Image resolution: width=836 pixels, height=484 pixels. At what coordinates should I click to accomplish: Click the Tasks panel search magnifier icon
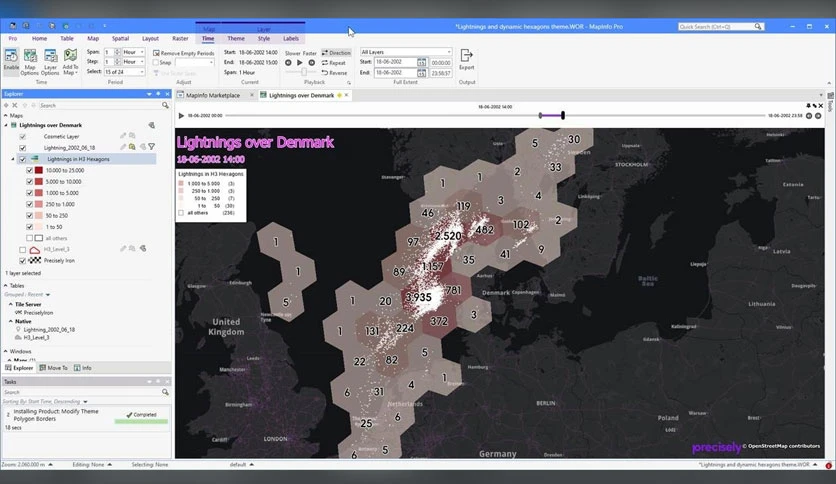[165, 392]
